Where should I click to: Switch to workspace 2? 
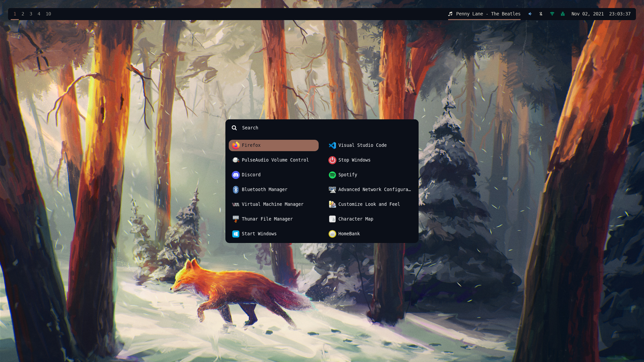(23, 14)
